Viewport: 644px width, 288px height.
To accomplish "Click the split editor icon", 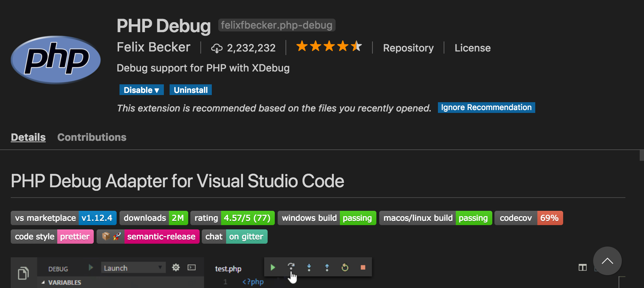I will (582, 267).
